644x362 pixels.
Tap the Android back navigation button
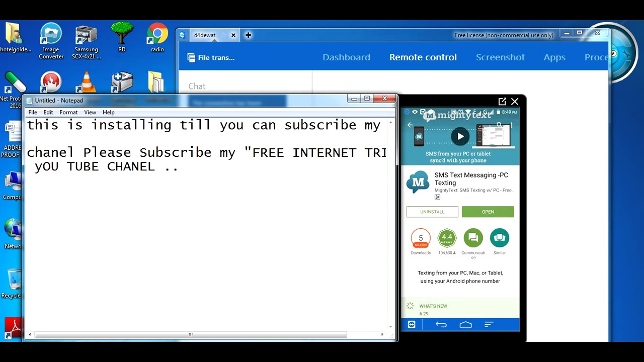click(x=441, y=325)
